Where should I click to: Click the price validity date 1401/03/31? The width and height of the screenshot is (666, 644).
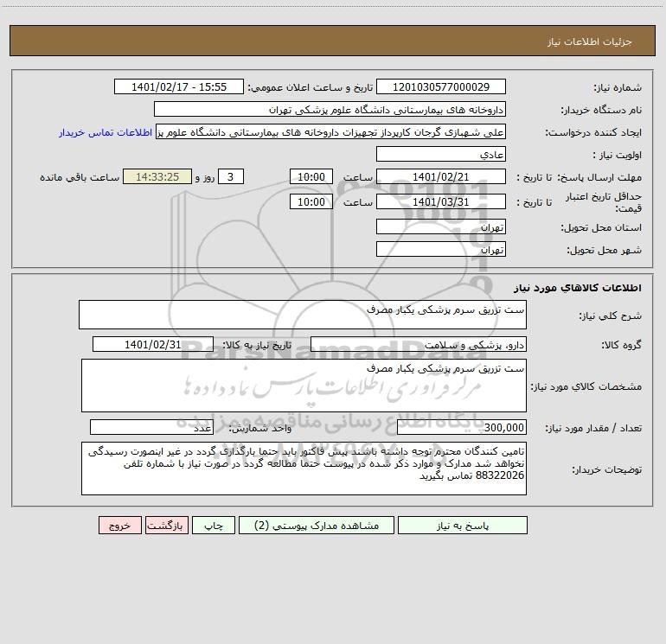441,202
